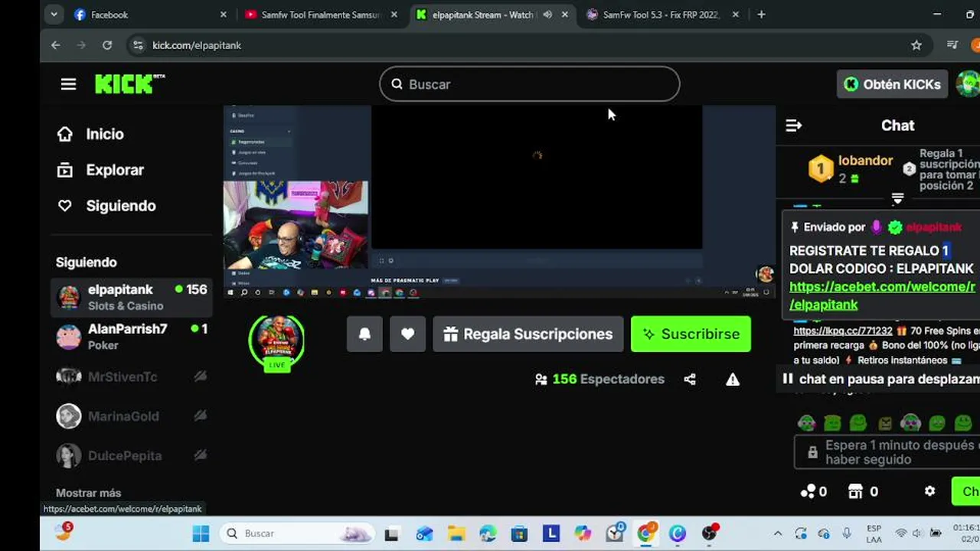Open DulcePepita offline channel
Viewport: 980px width, 551px height.
click(x=132, y=455)
